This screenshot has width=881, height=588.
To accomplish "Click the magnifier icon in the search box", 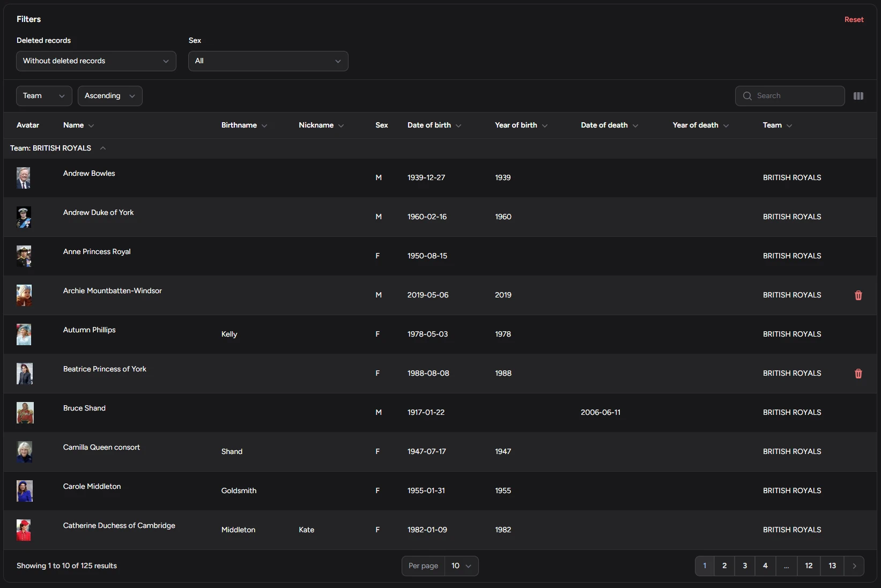I will coord(747,96).
